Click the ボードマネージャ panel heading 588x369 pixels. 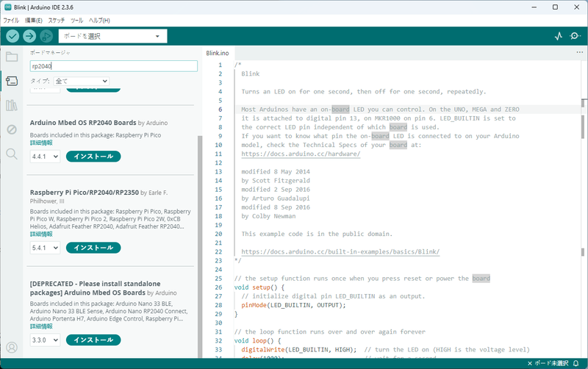pyautogui.click(x=50, y=52)
